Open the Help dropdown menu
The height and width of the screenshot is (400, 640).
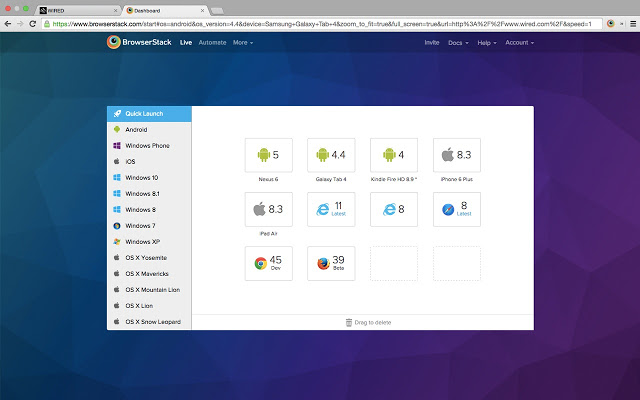(487, 42)
